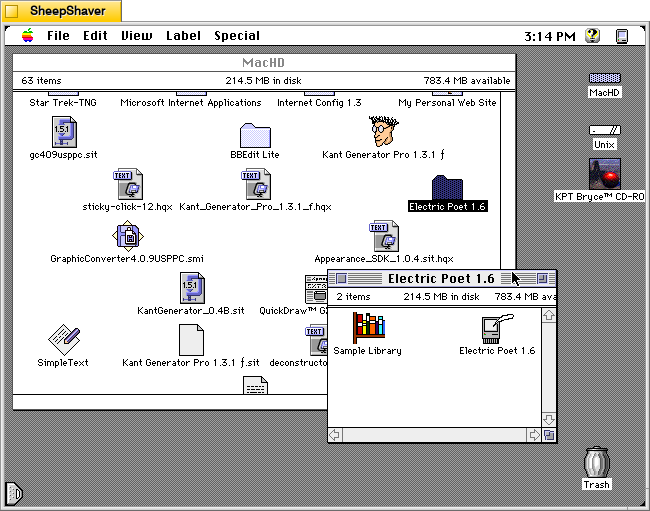Click the MacHD window title bar
650x511 pixels.
coord(264,63)
